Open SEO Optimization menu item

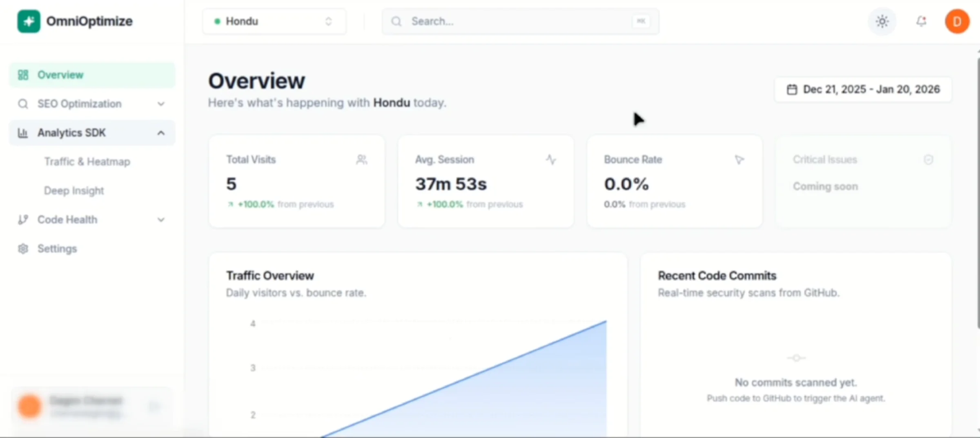92,104
